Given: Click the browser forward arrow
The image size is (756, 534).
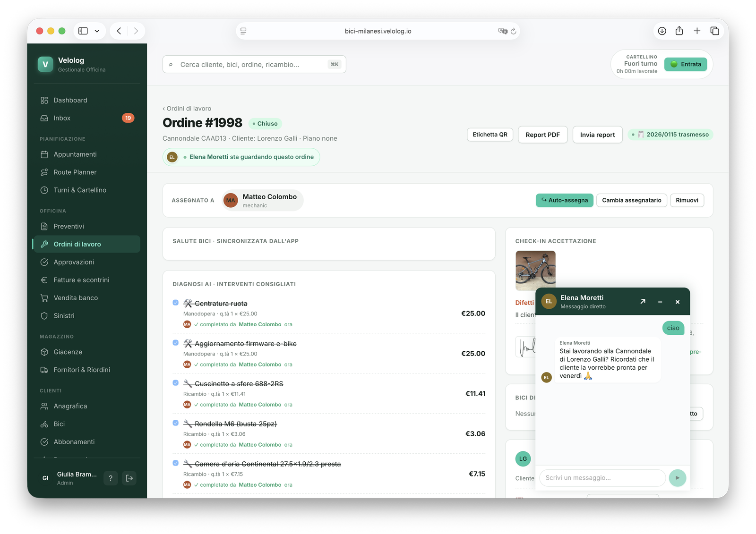Looking at the screenshot, I should [x=136, y=31].
